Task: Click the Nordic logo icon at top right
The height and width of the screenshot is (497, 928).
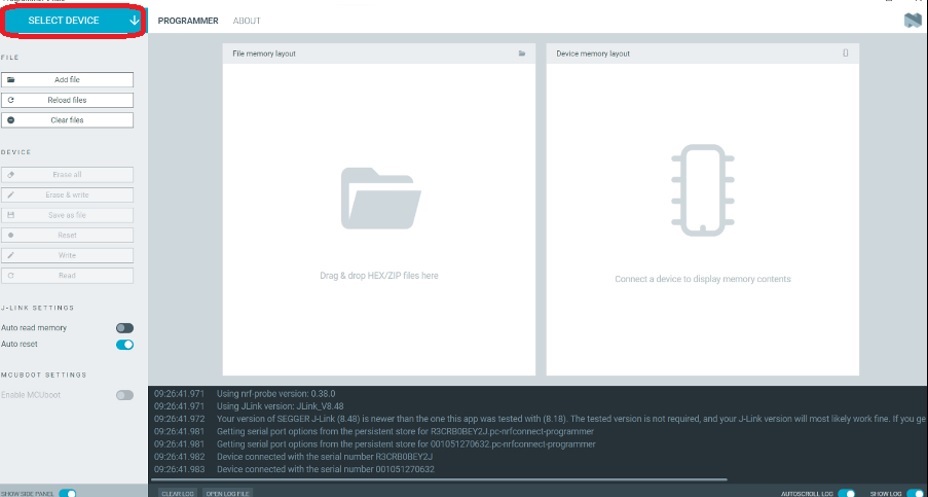Action: pos(912,20)
